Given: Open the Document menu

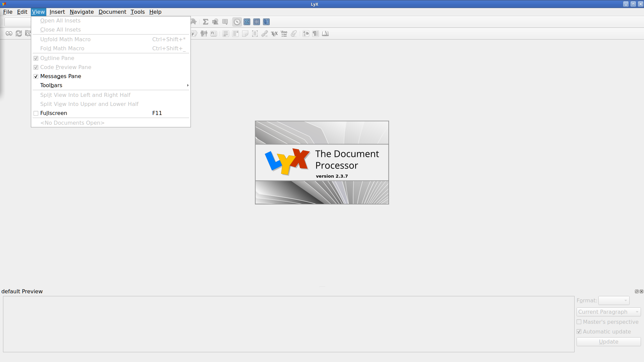Looking at the screenshot, I should [112, 12].
